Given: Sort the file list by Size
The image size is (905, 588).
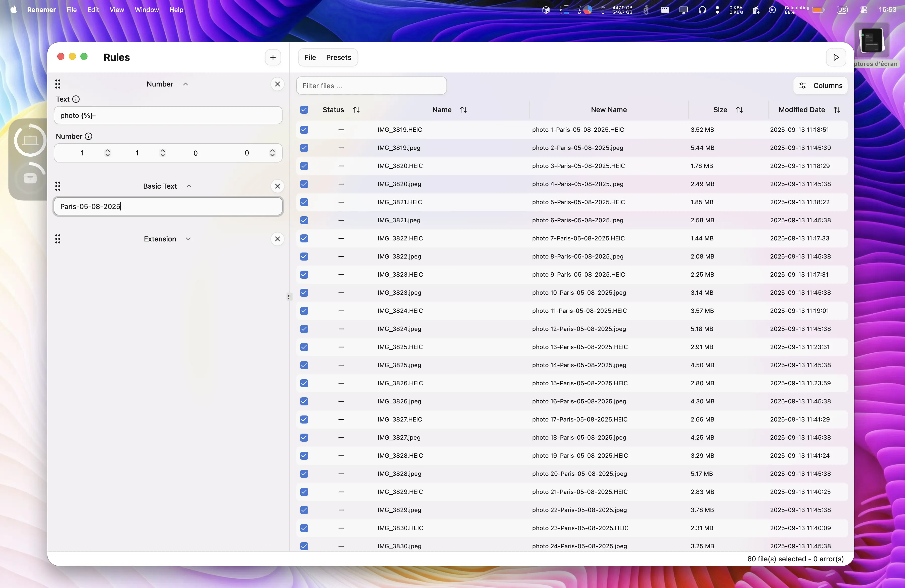Looking at the screenshot, I should coord(740,110).
